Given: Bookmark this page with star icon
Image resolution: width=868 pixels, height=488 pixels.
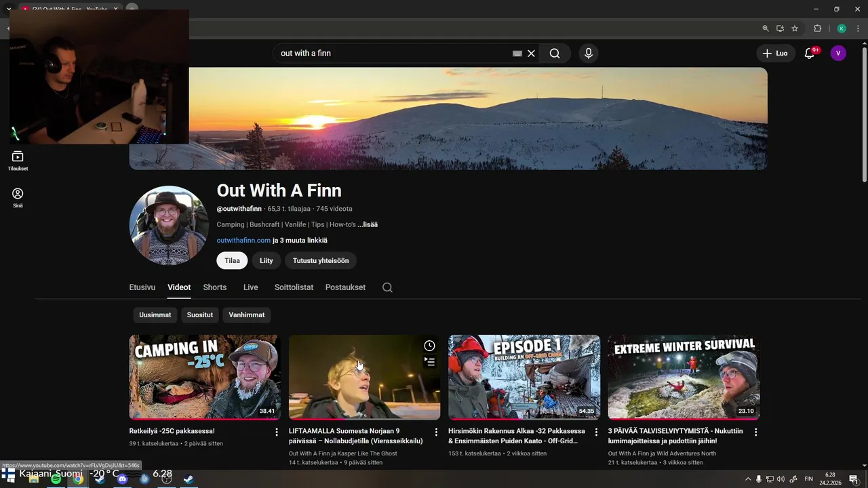Looking at the screenshot, I should [x=795, y=28].
